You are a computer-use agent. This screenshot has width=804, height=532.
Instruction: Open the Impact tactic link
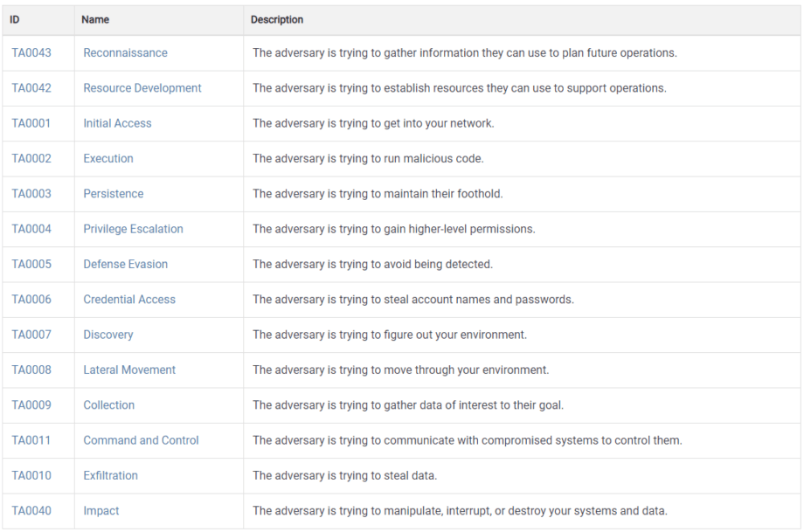(101, 511)
